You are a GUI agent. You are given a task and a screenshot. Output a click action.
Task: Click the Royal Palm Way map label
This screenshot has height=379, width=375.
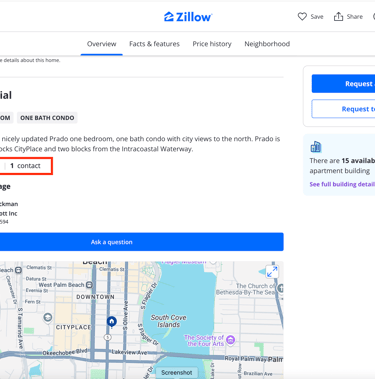tap(245, 359)
